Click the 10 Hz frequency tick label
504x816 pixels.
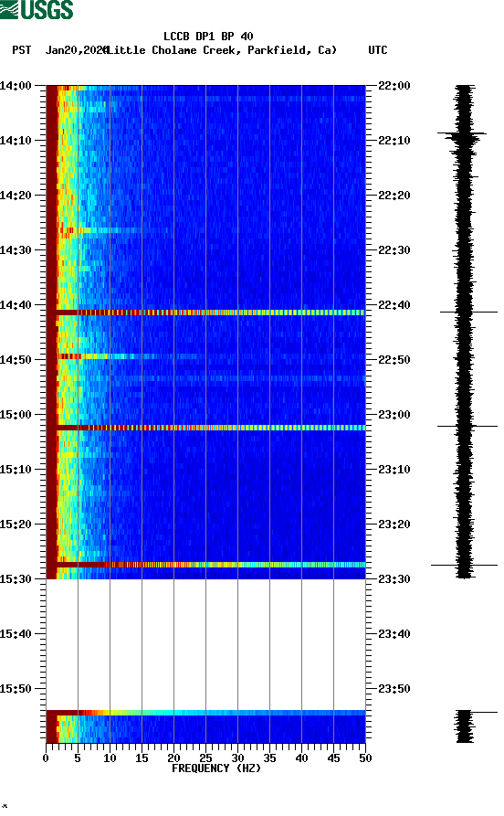click(110, 758)
